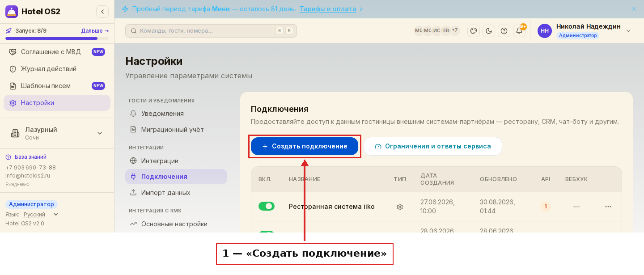The height and width of the screenshot is (275, 644).
Task: Open the Тарифы и оплата link
Action: coord(328,9)
